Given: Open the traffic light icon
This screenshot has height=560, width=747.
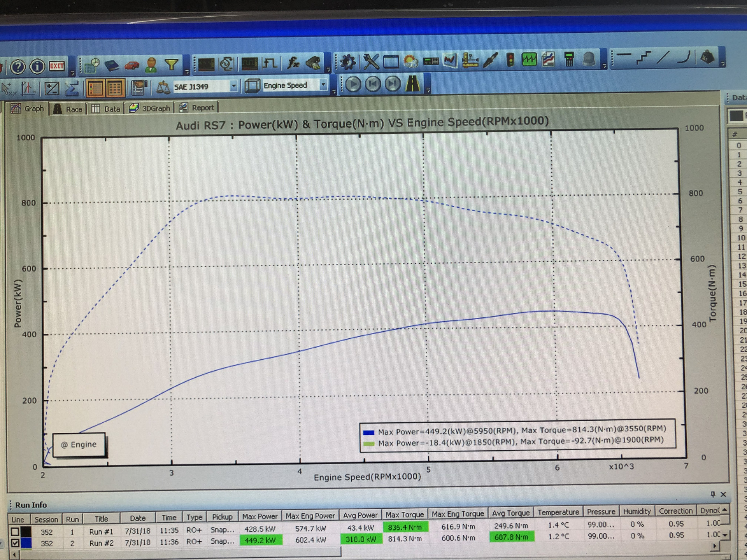Looking at the screenshot, I should (510, 60).
